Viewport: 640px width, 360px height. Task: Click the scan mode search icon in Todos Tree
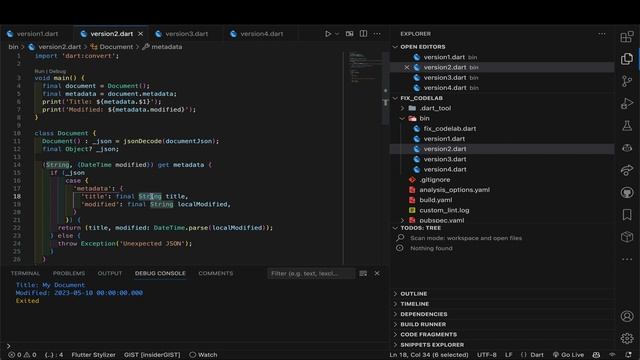(x=400, y=238)
